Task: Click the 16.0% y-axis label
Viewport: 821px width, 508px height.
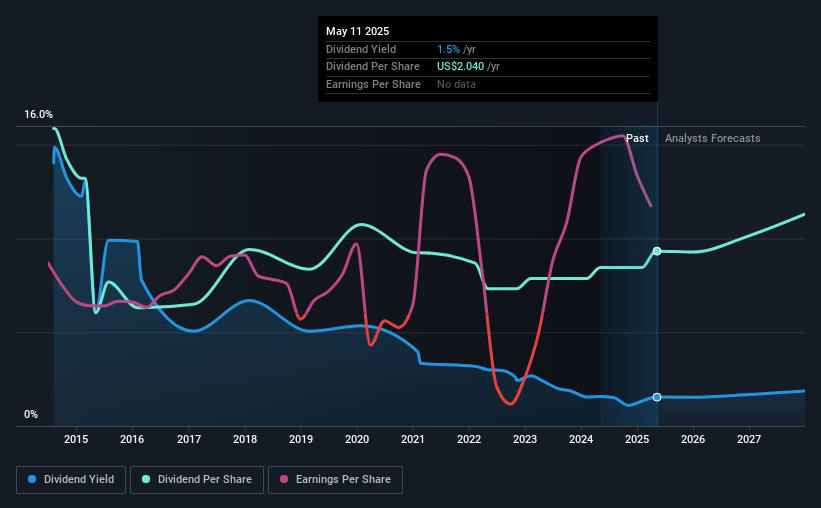Action: coord(39,115)
